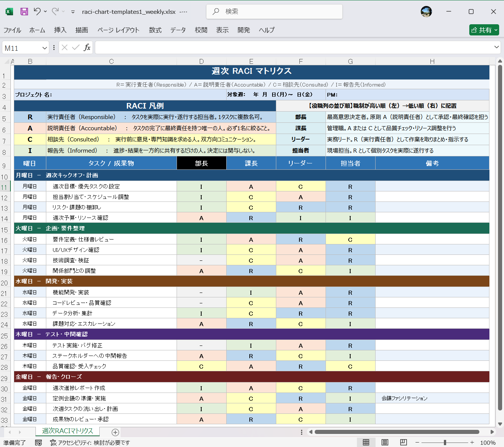Click vertical scrollbar up arrow
The height and width of the screenshot is (447, 504).
pyautogui.click(x=500, y=60)
